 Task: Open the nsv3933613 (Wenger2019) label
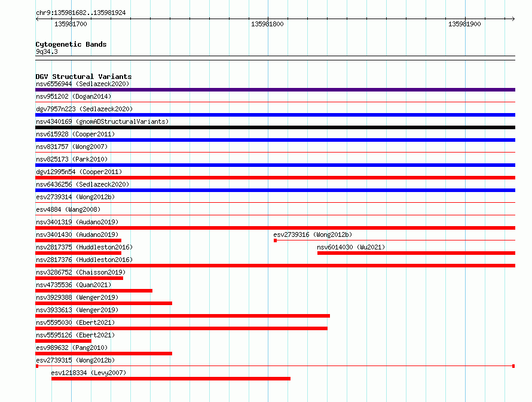click(77, 310)
